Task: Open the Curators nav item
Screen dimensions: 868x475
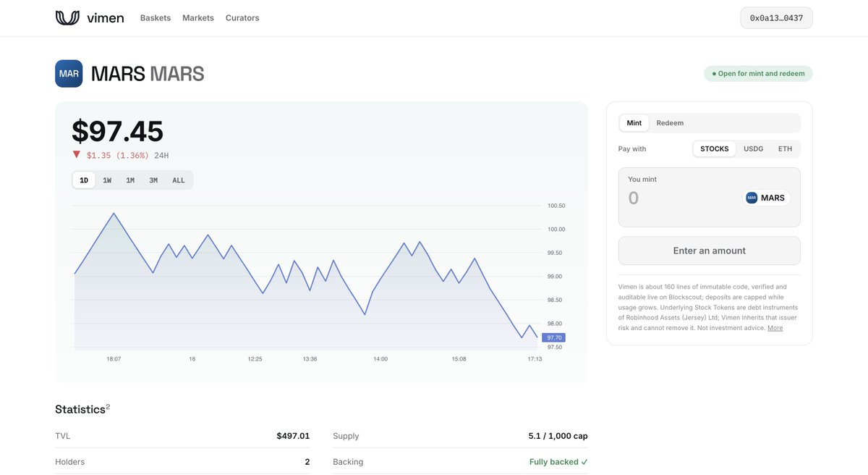Action: 242,18
